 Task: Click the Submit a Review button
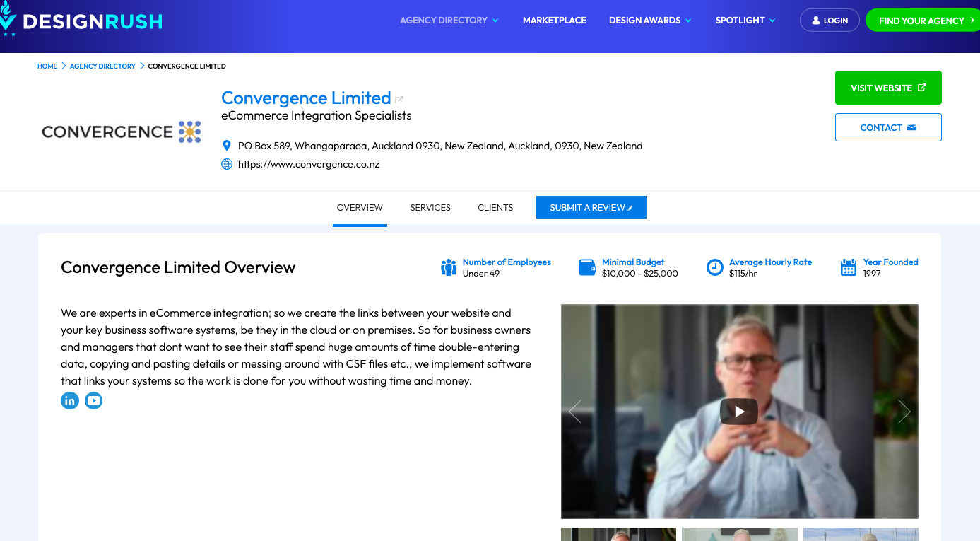(x=591, y=207)
